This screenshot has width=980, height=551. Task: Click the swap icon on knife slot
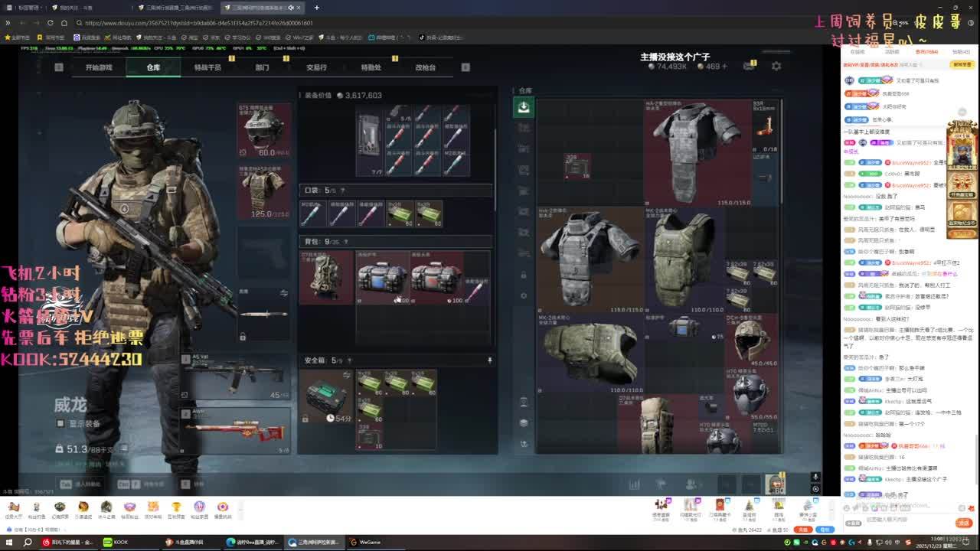(x=284, y=293)
